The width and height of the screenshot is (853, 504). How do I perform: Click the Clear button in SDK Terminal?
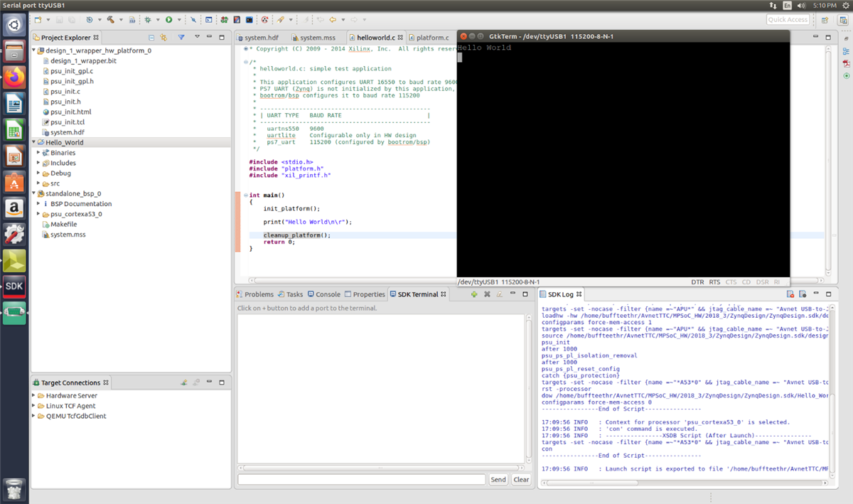coord(521,480)
